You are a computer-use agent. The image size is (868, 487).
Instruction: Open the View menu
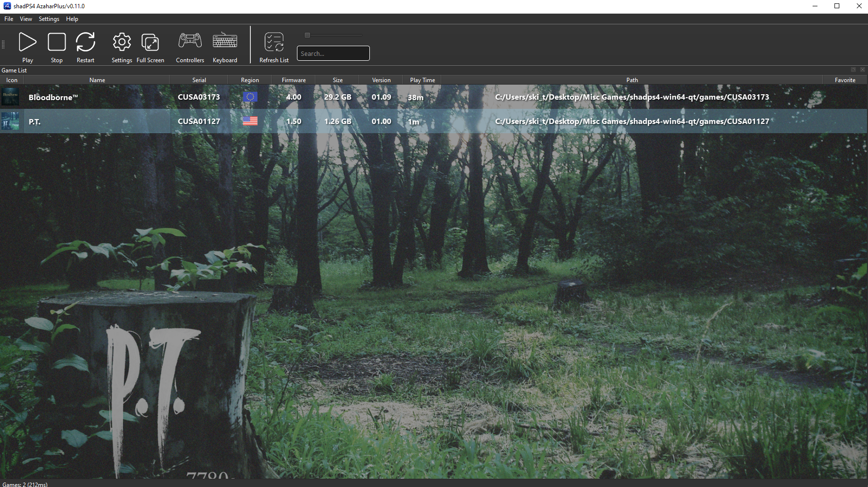(26, 19)
